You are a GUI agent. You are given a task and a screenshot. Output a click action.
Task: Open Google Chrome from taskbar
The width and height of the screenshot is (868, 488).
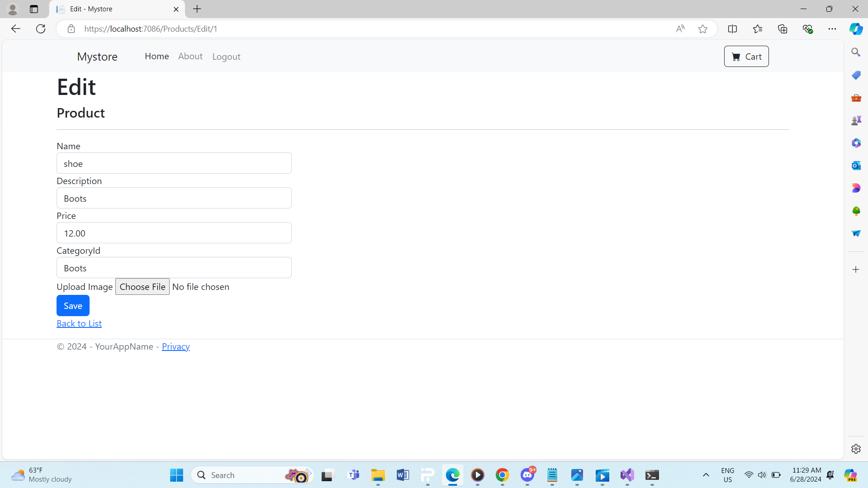(x=502, y=475)
